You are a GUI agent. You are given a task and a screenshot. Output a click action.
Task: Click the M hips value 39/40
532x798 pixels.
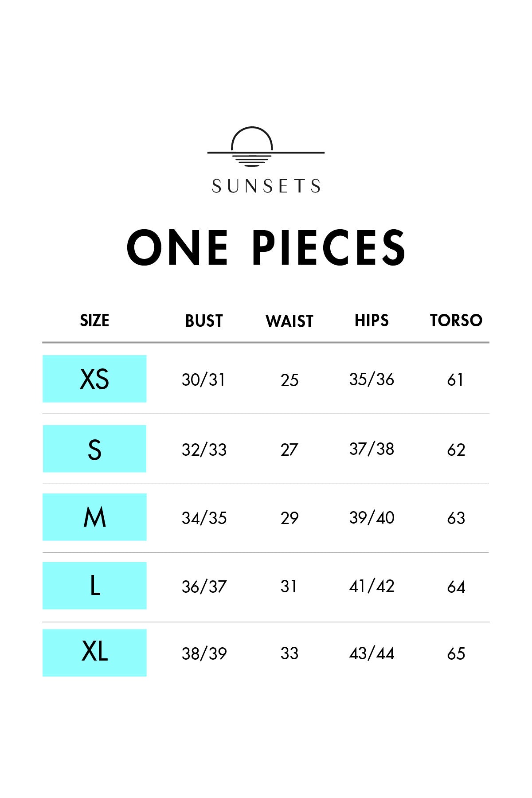[x=372, y=518]
